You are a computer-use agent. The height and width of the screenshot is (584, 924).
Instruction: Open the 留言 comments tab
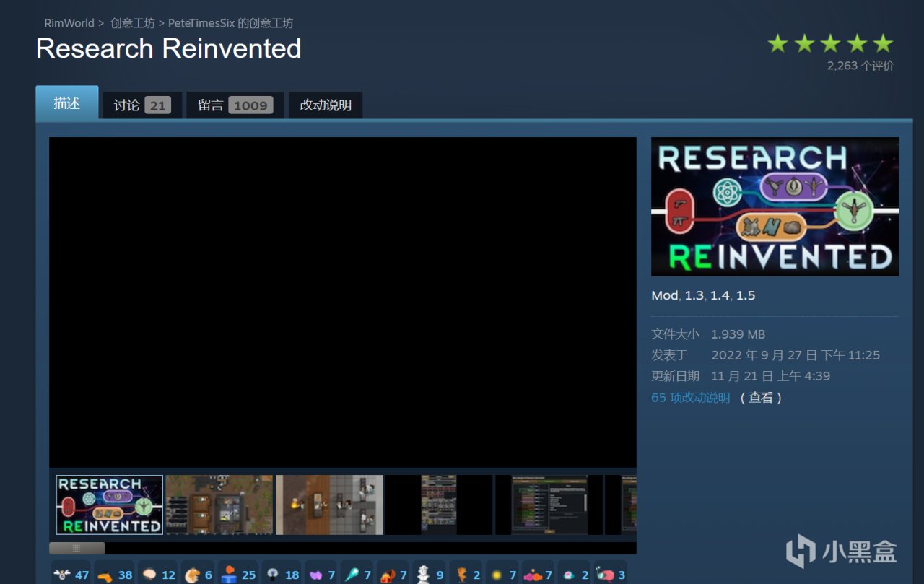(x=235, y=105)
